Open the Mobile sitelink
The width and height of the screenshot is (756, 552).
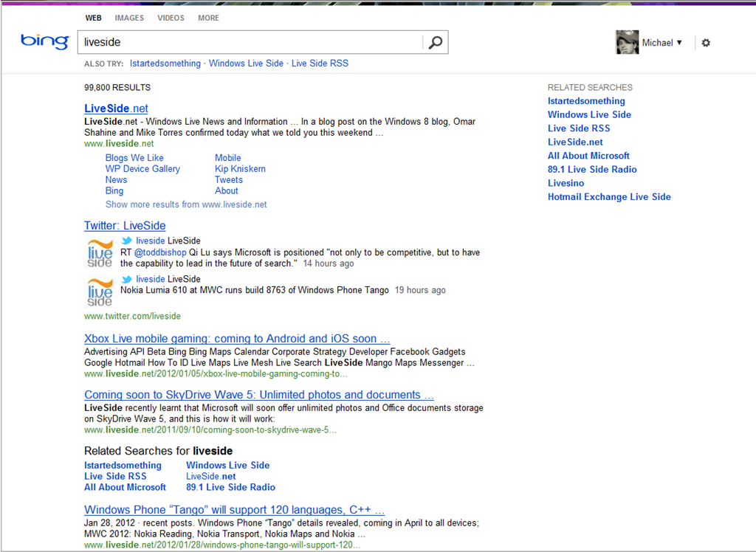point(227,158)
